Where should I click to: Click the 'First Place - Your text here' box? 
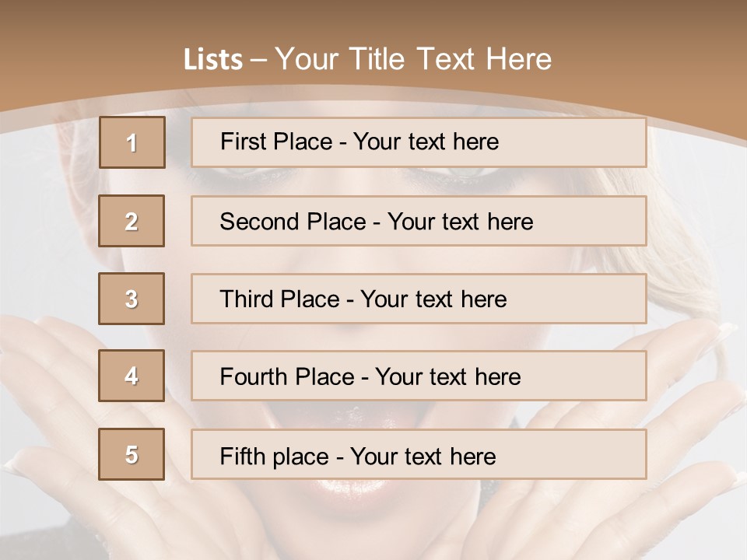[419, 142]
